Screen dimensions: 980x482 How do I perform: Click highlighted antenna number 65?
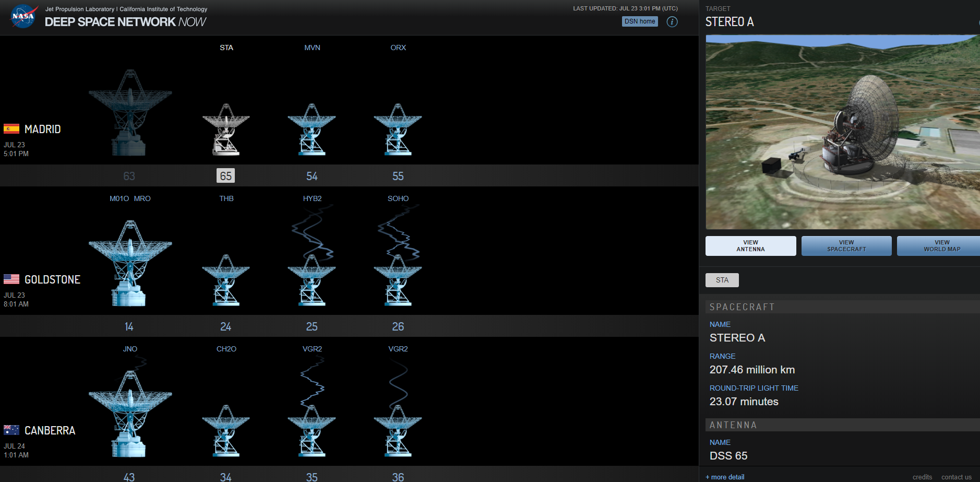click(225, 176)
